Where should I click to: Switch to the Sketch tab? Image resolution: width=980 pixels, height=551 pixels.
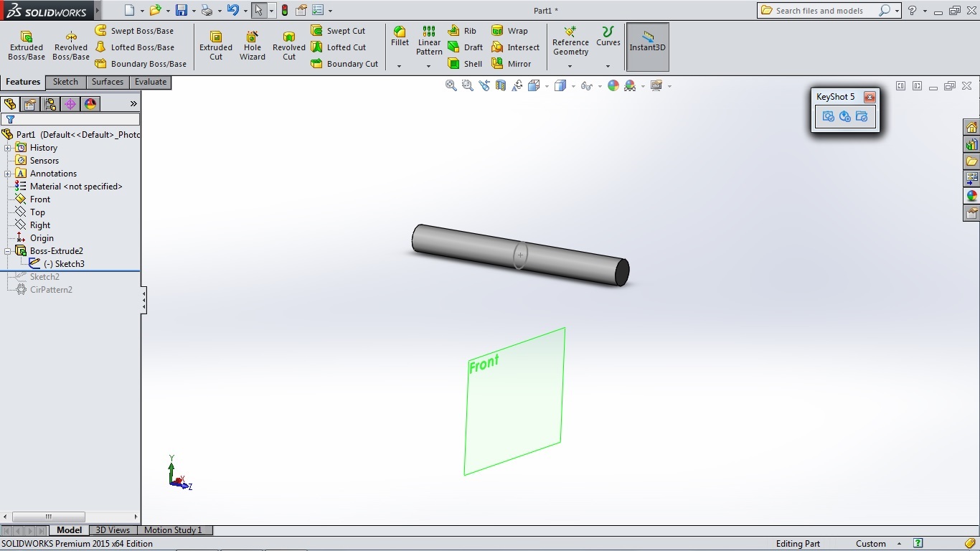click(x=65, y=82)
